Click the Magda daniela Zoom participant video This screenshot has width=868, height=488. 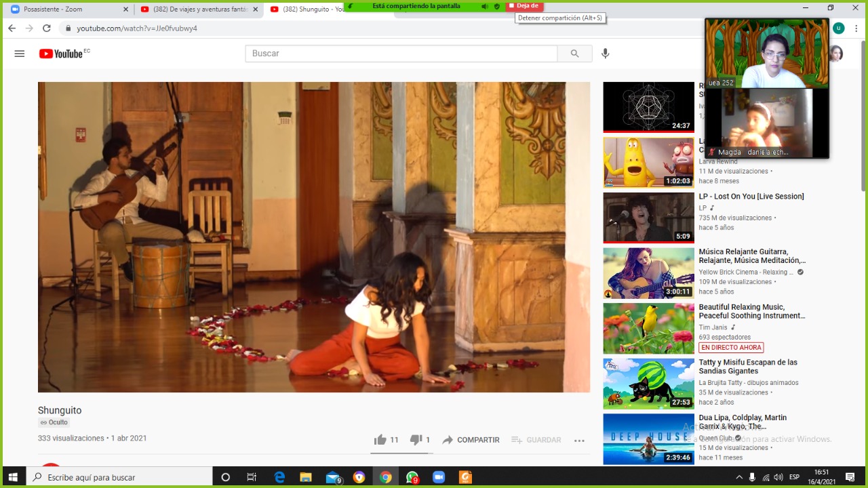tap(767, 123)
